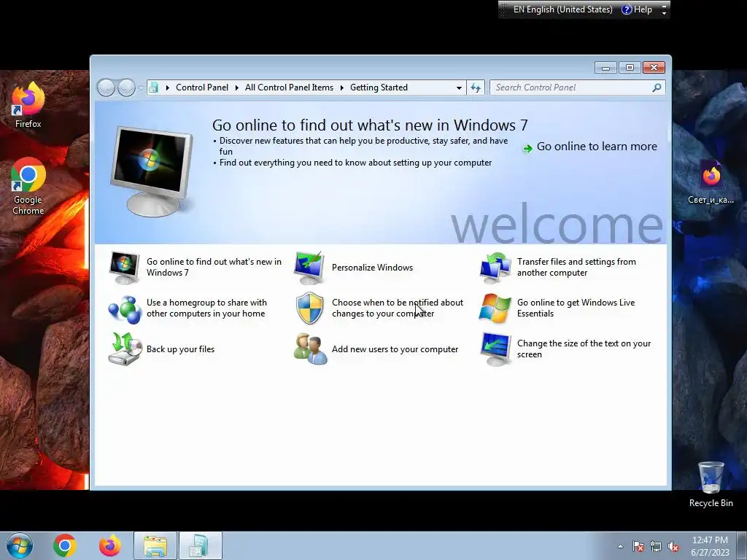This screenshot has height=560, width=747.
Task: Minimize the Getting Started window
Action: click(605, 68)
